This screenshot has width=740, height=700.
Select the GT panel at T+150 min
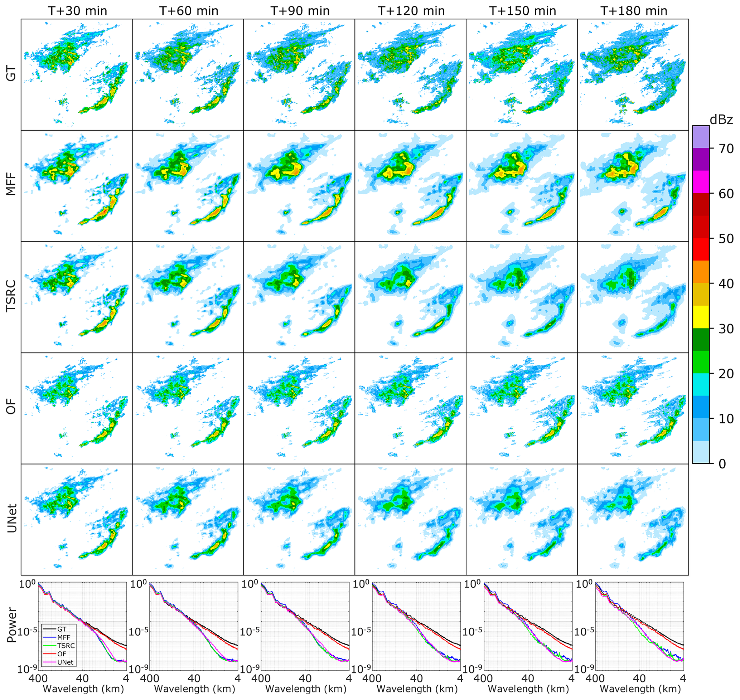click(x=521, y=75)
